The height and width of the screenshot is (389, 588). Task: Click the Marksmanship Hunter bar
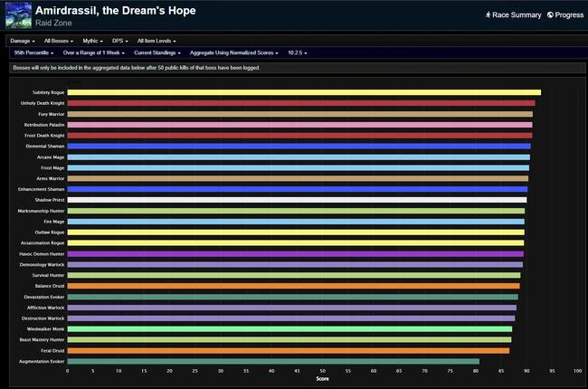296,211
